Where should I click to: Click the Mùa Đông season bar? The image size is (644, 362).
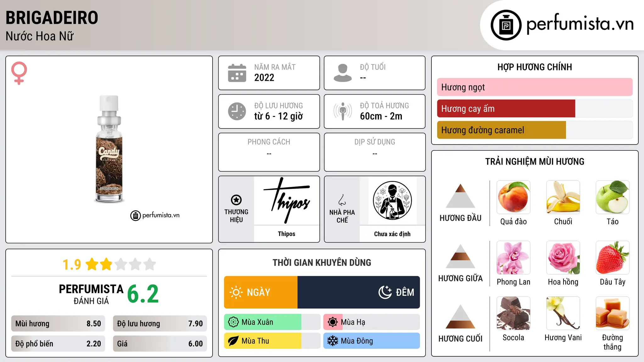click(372, 341)
